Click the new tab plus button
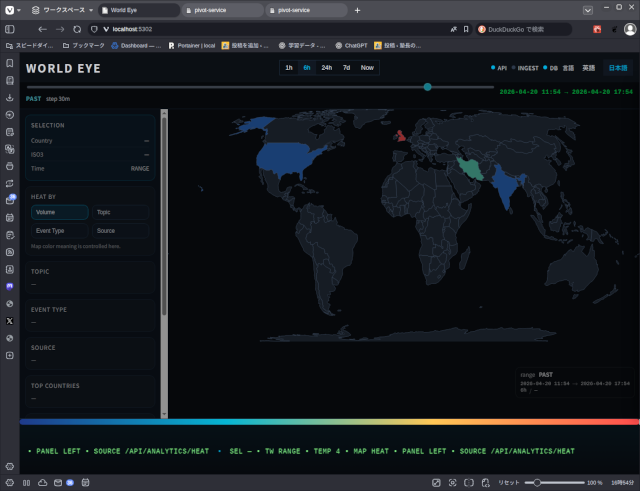The height and width of the screenshot is (491, 640). (x=358, y=10)
